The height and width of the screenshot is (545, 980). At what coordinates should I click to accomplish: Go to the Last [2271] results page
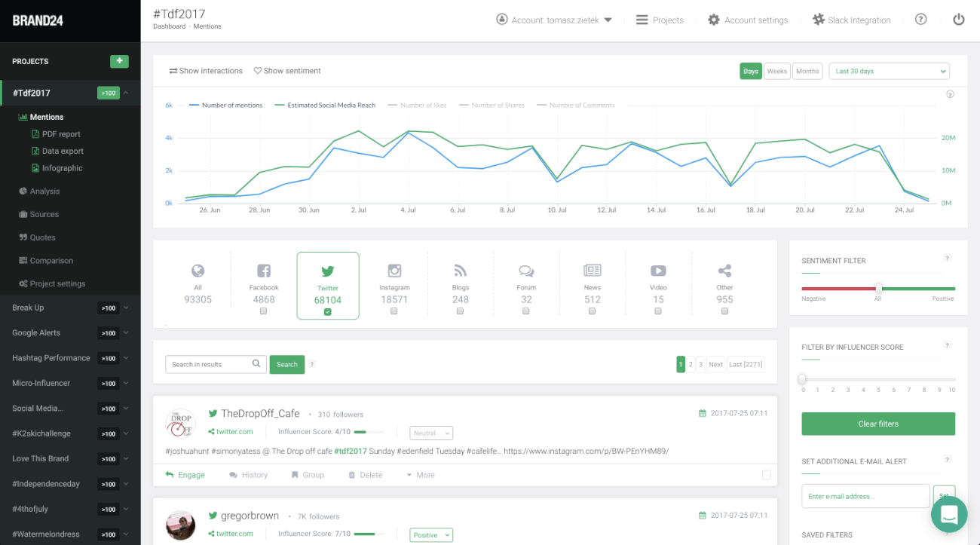coord(746,364)
